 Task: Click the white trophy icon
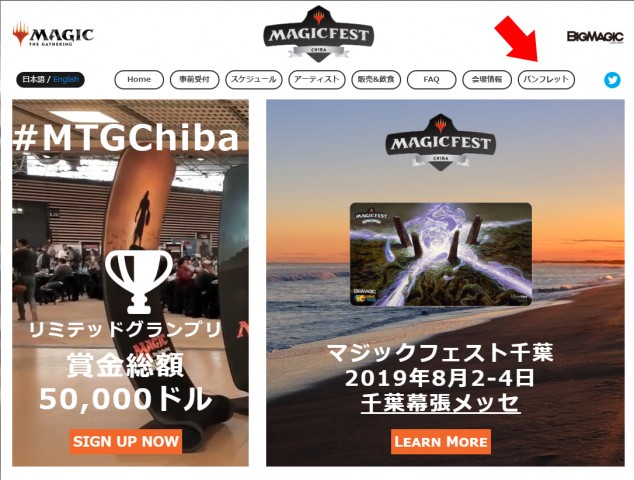pyautogui.click(x=139, y=282)
